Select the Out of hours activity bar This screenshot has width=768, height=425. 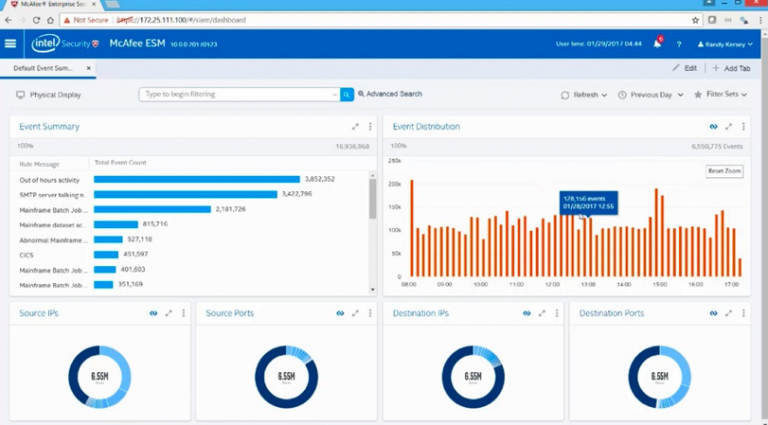pyautogui.click(x=197, y=180)
